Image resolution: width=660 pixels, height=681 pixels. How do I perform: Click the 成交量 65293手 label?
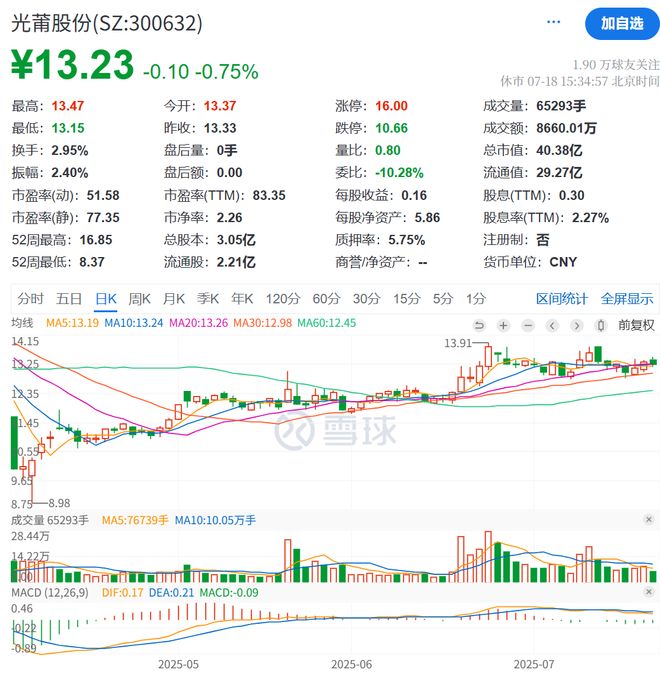point(50,520)
